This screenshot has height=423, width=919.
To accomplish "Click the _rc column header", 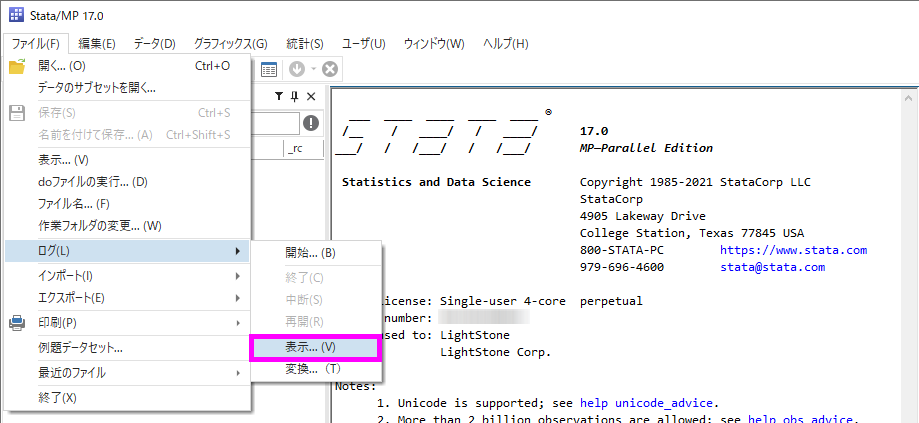I will point(304,149).
